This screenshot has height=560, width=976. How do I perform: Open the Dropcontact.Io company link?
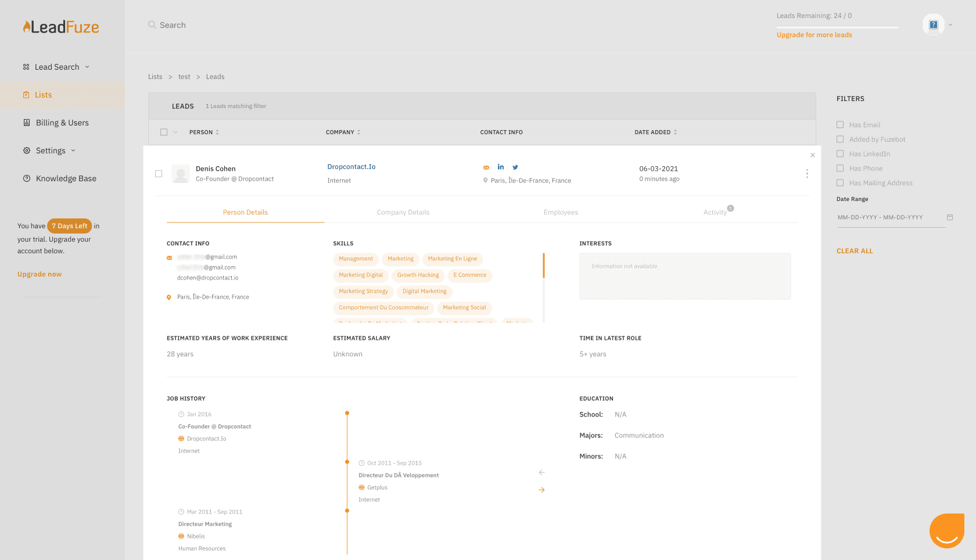tap(351, 167)
